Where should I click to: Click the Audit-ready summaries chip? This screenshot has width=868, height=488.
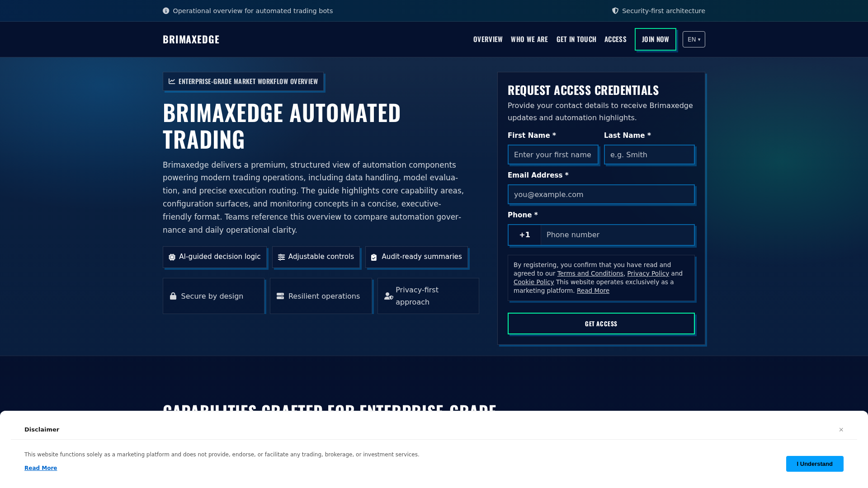click(416, 257)
